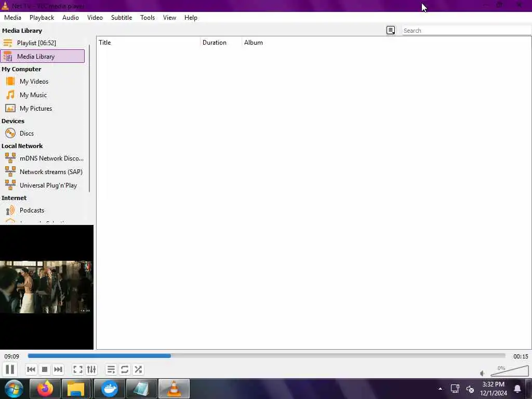Mute audio via the speaker icon

[482, 373]
